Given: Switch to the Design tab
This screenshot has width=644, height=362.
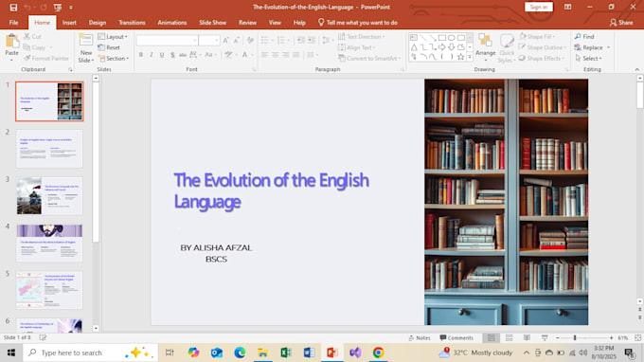Looking at the screenshot, I should (x=98, y=23).
